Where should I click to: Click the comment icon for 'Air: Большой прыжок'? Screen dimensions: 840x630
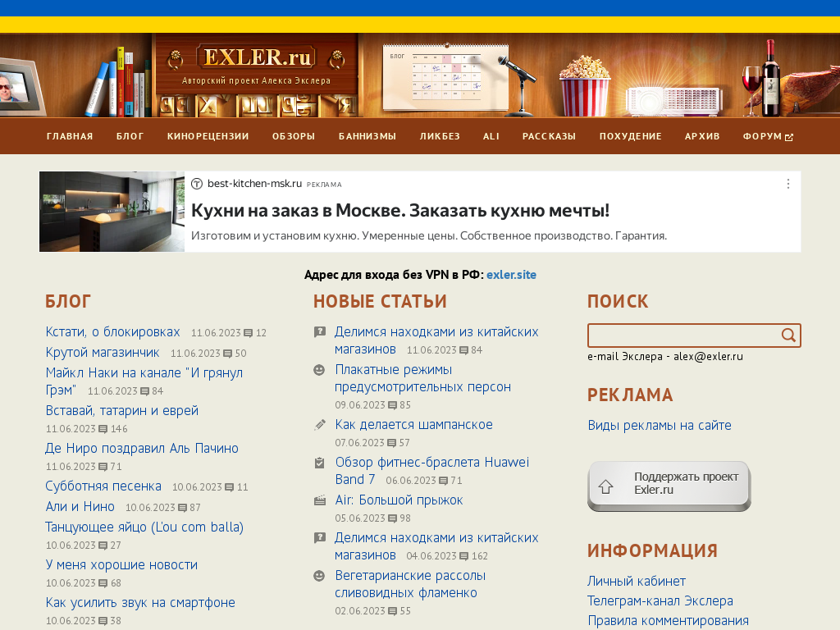click(393, 518)
